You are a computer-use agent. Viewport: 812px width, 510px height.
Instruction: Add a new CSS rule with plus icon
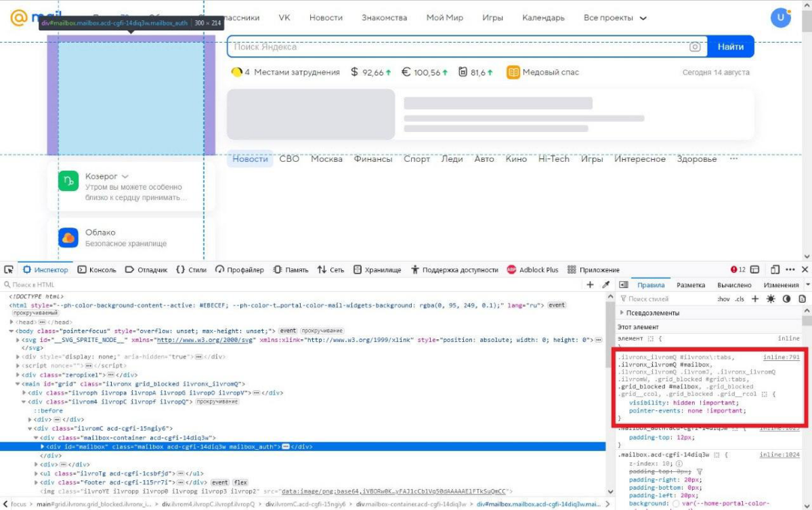point(755,299)
